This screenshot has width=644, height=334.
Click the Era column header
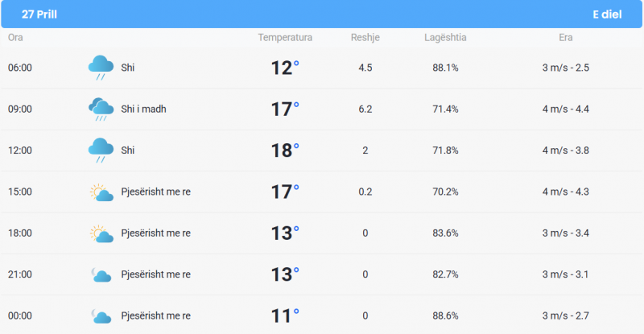pyautogui.click(x=566, y=37)
